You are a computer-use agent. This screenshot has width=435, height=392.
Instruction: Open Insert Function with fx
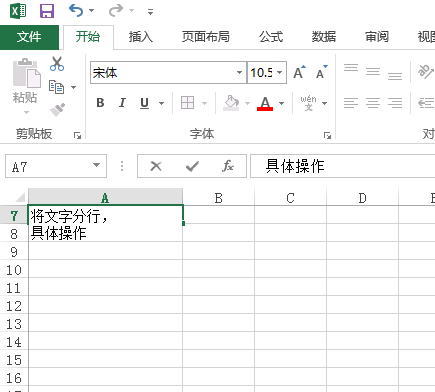click(228, 166)
